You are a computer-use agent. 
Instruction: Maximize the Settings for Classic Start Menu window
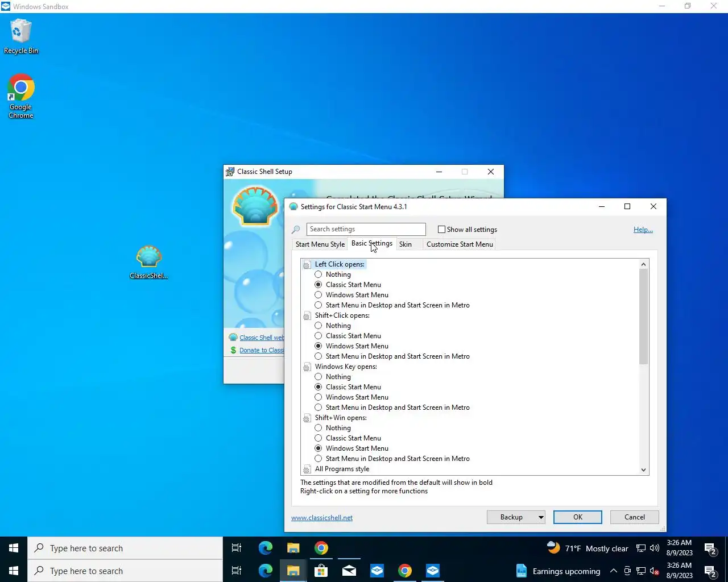(627, 206)
